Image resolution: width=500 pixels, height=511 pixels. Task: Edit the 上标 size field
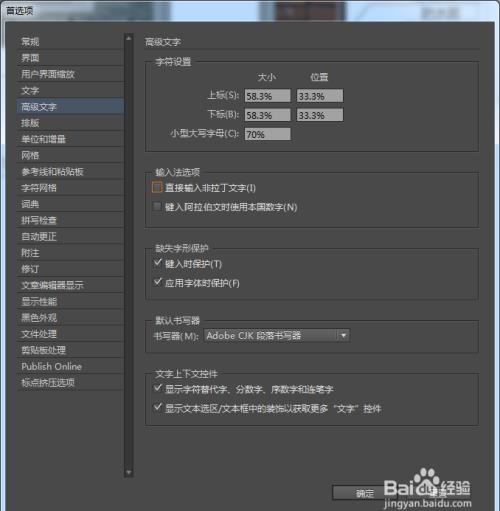(x=267, y=96)
